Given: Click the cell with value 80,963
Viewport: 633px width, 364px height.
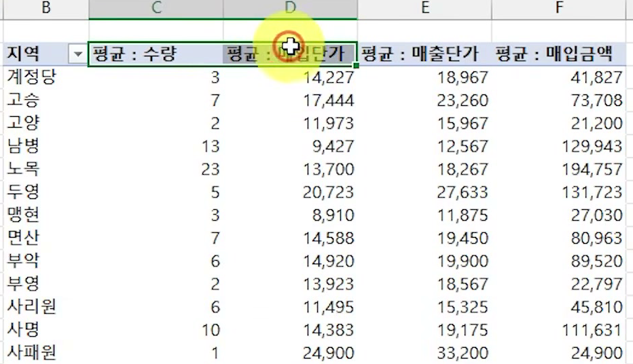Looking at the screenshot, I should pos(559,238).
